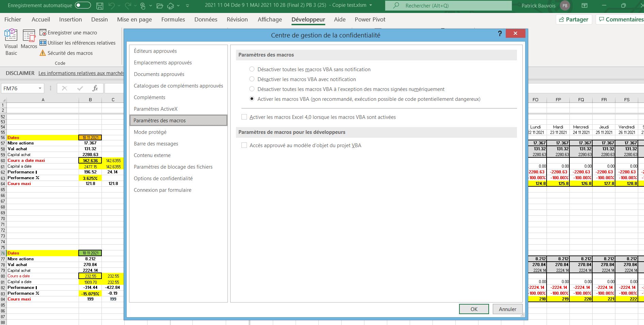Click the open folder icon in quick access
Viewport: 644px width, 325px height.
coord(159,6)
